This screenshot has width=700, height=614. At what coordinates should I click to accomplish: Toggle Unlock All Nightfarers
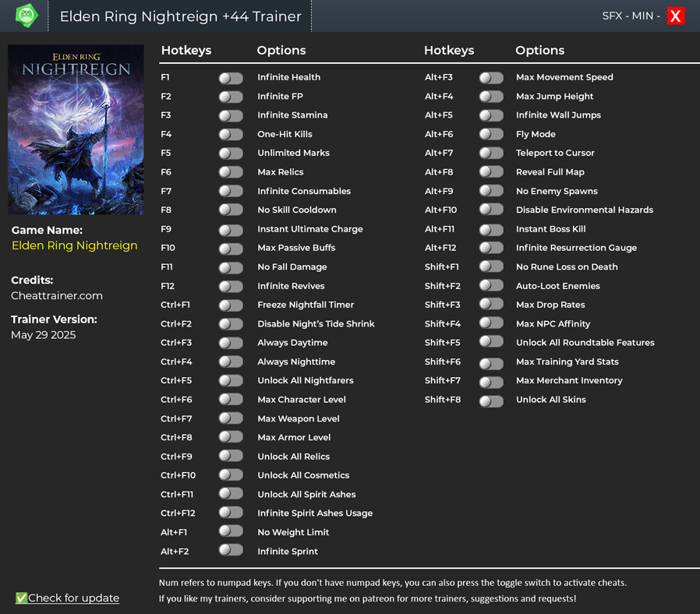[x=231, y=380]
